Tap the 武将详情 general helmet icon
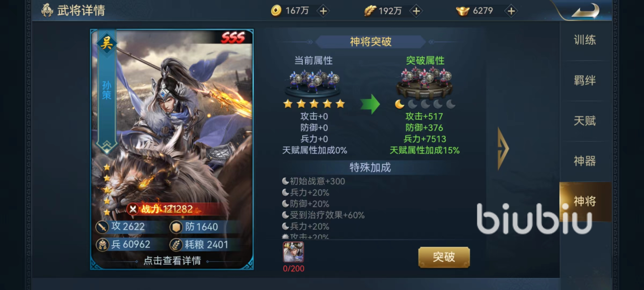 pos(47,10)
